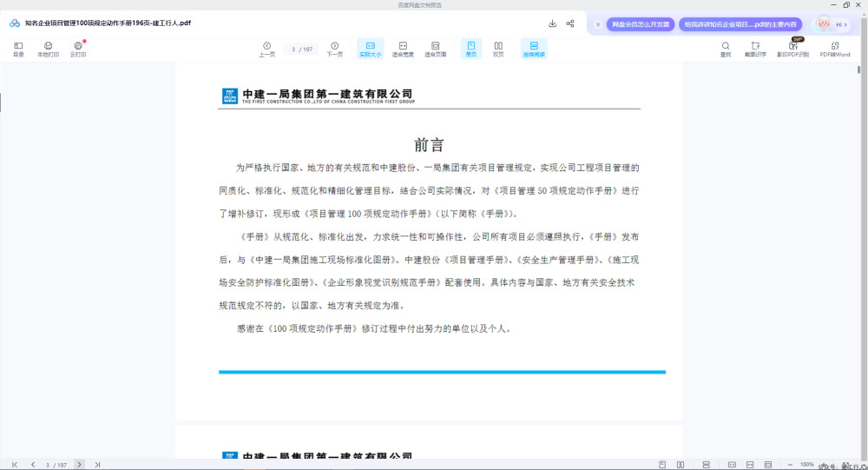
Task: Click actual size icon in bottom status bar
Action: tap(732, 465)
